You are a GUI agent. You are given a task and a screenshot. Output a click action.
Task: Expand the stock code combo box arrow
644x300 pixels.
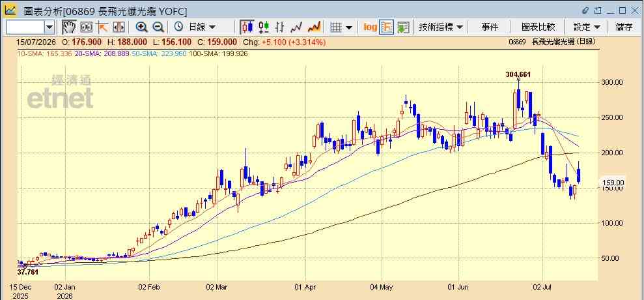tap(49, 27)
